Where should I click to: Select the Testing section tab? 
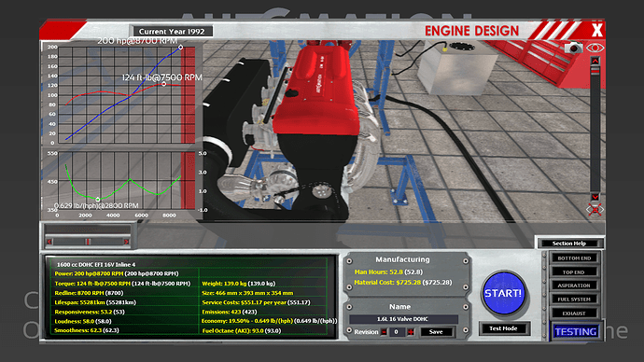576,331
